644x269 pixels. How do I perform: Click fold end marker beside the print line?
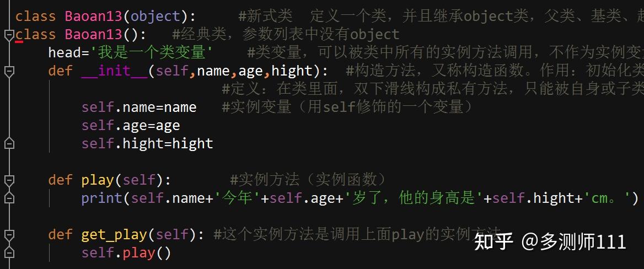pyautogui.click(x=8, y=198)
